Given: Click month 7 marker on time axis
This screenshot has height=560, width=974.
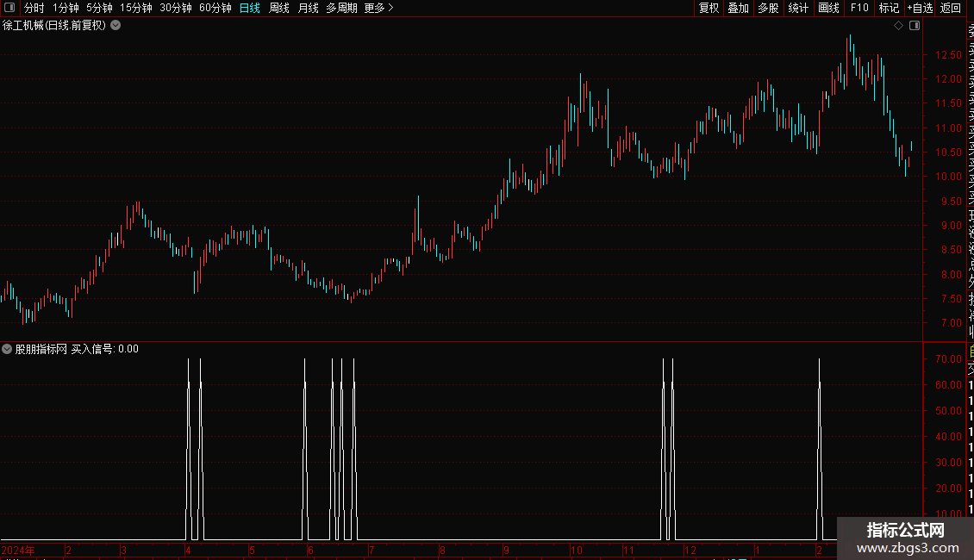Looking at the screenshot, I should pyautogui.click(x=371, y=550).
